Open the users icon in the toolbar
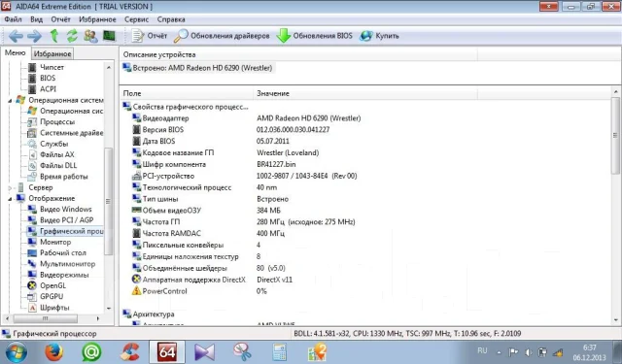Image resolution: width=622 pixels, height=364 pixels. (x=90, y=36)
